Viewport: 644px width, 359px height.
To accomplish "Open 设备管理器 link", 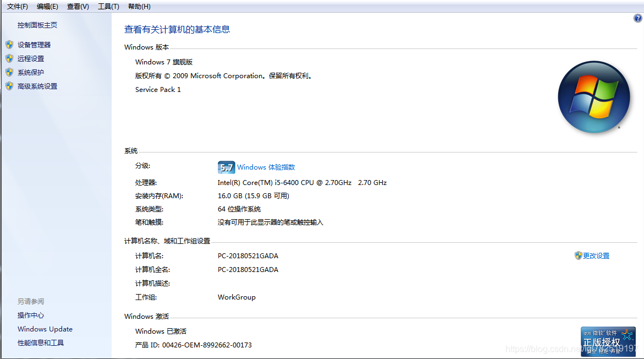I will (34, 45).
